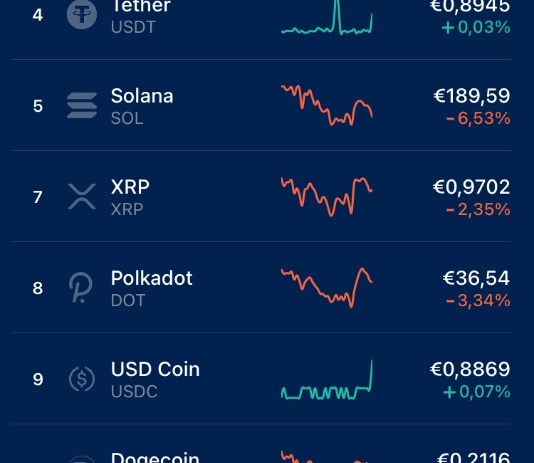
Task: Tap the XRP price €0,9702
Action: 472,187
